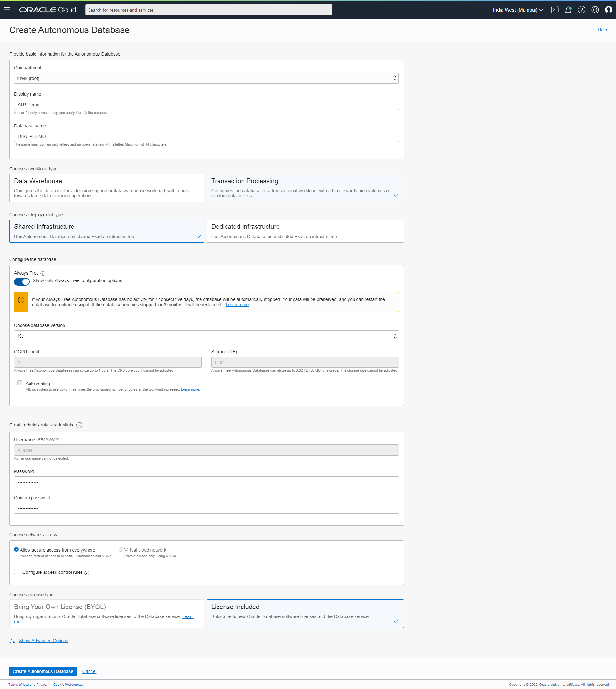This screenshot has height=689, width=616.
Task: Launch the Cloud Shell terminal
Action: [x=555, y=10]
